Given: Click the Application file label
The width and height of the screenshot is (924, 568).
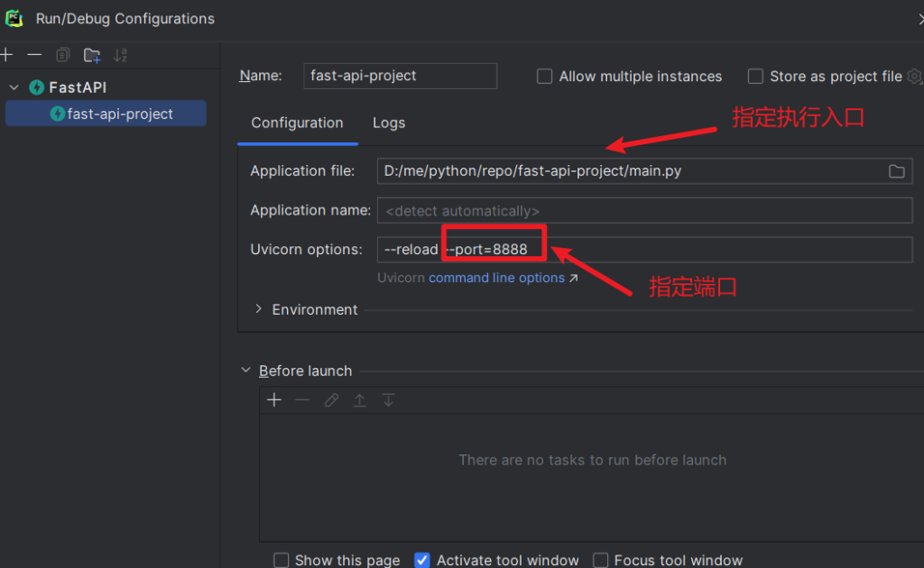Looking at the screenshot, I should click(x=302, y=170).
